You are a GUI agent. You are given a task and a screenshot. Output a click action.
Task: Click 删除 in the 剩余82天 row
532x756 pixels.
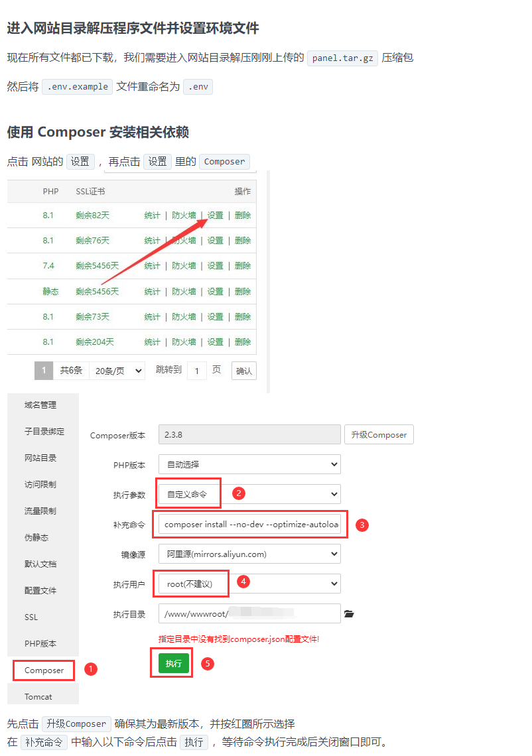click(243, 215)
